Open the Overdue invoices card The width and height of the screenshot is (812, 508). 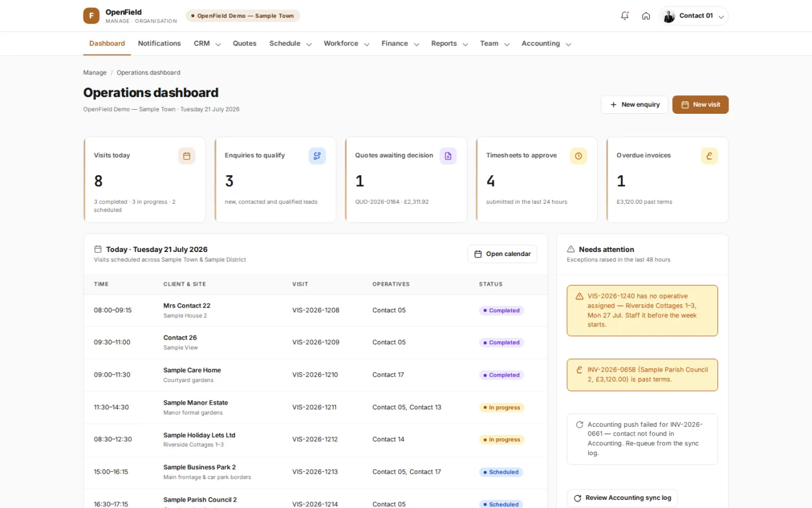[667, 180]
